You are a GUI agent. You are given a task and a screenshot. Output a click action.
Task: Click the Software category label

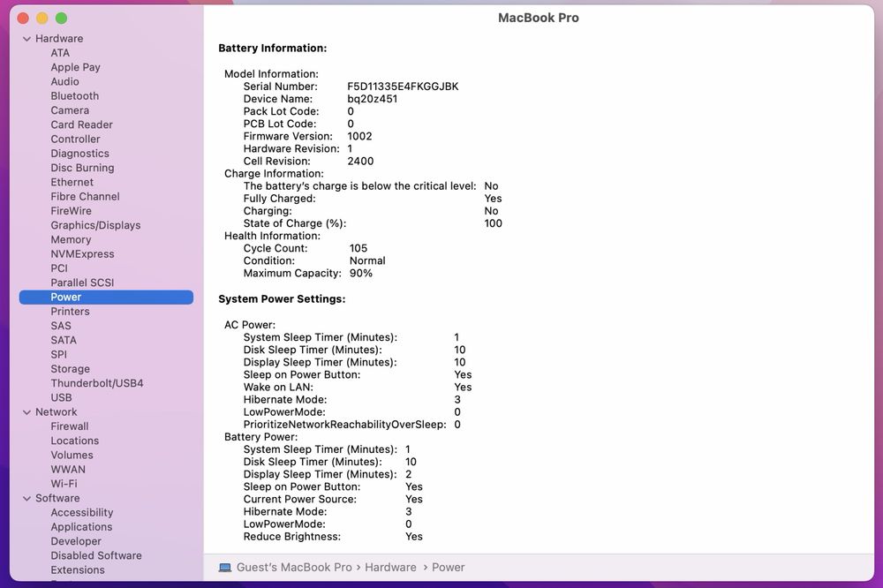tap(57, 498)
